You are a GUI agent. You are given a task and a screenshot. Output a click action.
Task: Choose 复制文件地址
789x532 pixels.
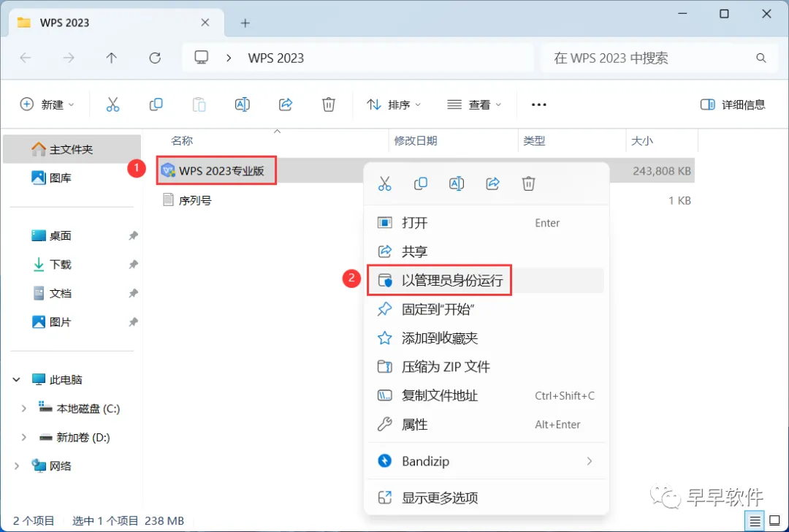pos(486,395)
